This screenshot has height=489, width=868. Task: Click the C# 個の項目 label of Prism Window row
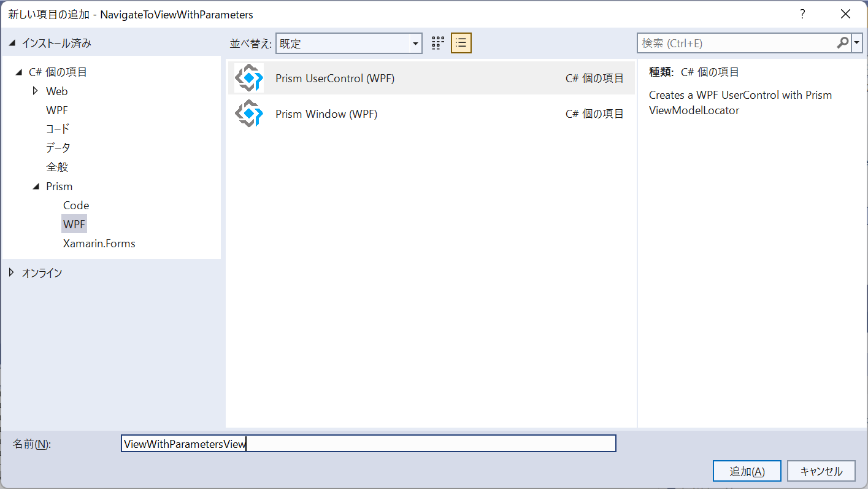[x=594, y=114]
